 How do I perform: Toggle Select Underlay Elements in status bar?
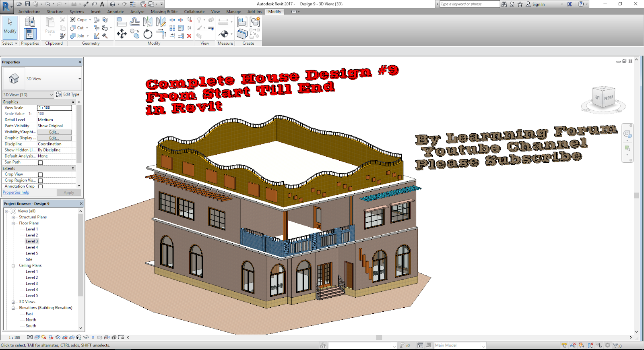pyautogui.click(x=573, y=346)
